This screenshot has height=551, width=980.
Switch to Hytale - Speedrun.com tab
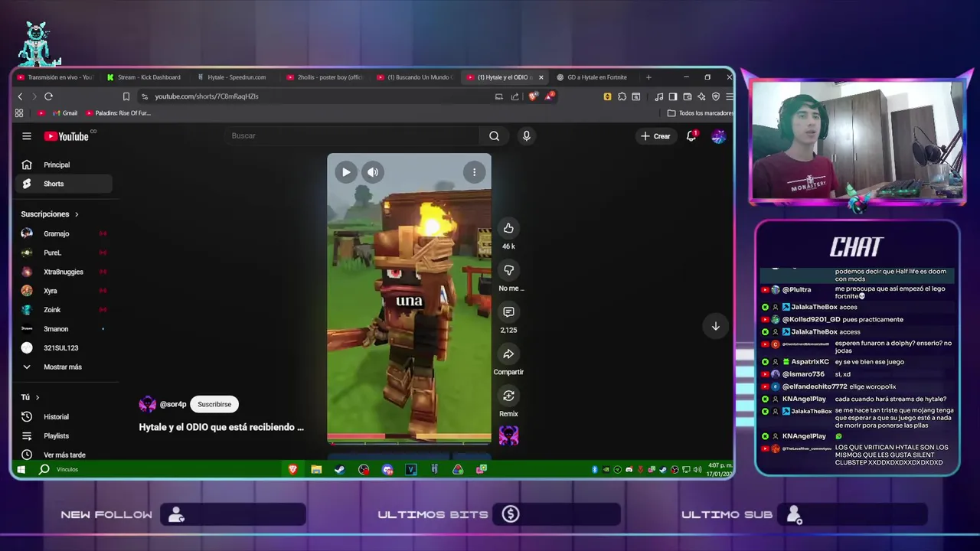[234, 77]
